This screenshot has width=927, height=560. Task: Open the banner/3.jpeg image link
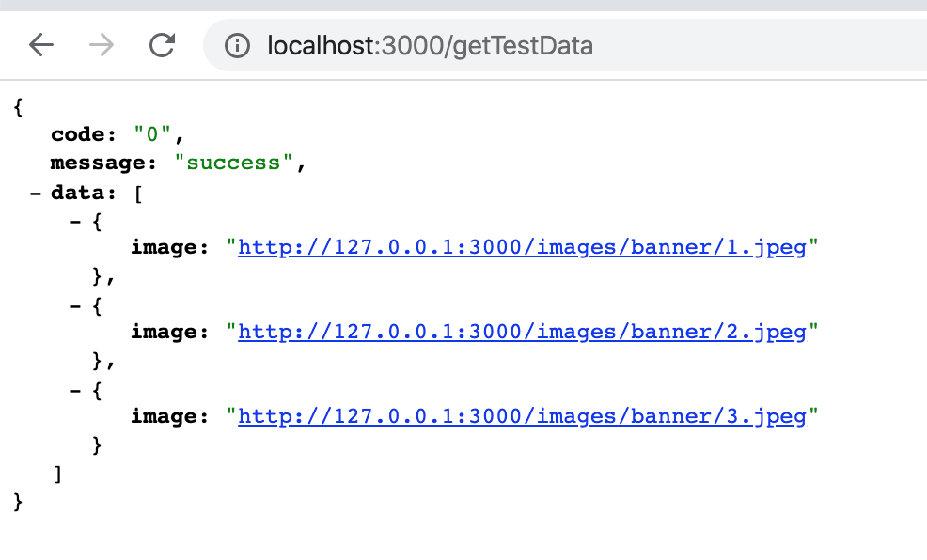522,416
